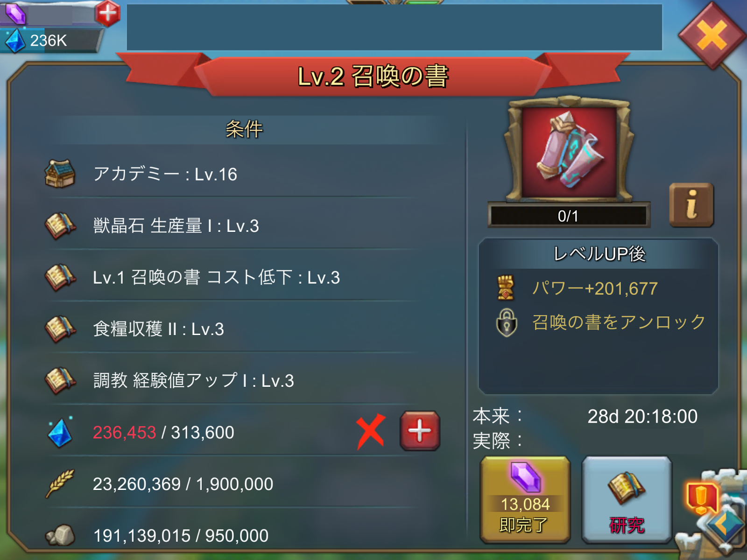This screenshot has height=560, width=747.
Task: Open the info button beside the research icon
Action: coord(691,205)
